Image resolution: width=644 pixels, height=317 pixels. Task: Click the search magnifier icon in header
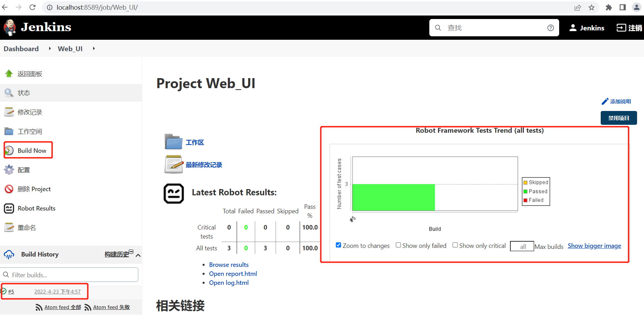[438, 28]
